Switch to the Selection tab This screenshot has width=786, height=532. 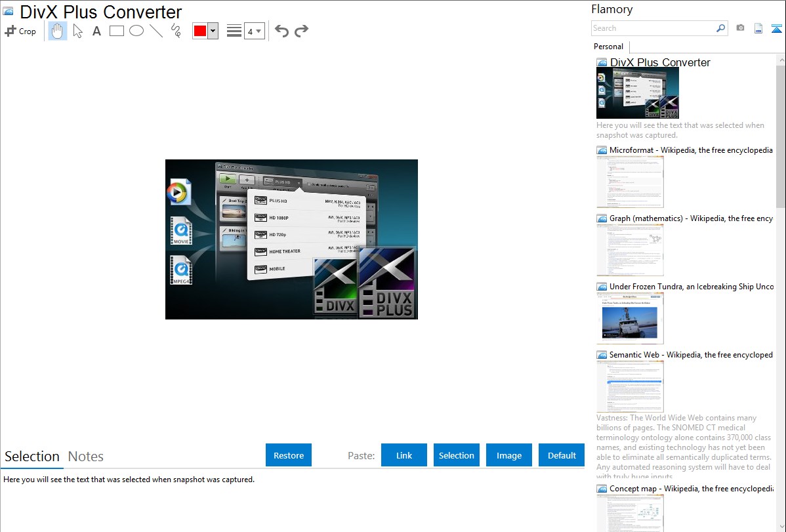tap(32, 457)
